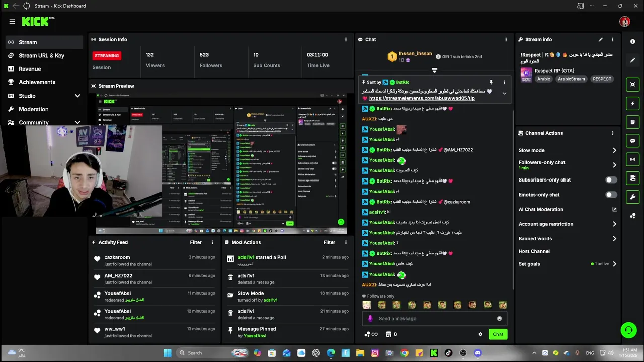Image resolution: width=644 pixels, height=362 pixels.
Task: Toggle Subscribers-only chat switch
Action: [x=610, y=179]
